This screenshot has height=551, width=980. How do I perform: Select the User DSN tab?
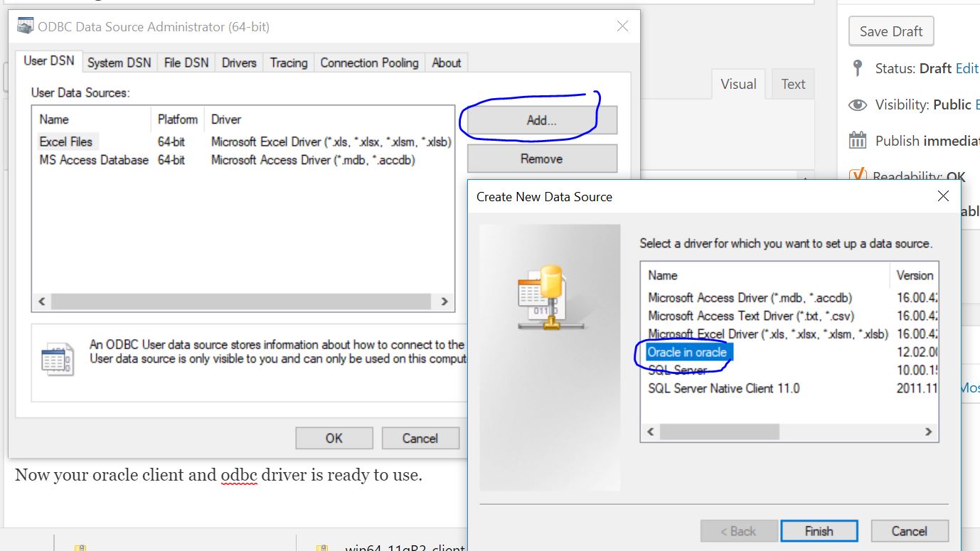tap(49, 61)
